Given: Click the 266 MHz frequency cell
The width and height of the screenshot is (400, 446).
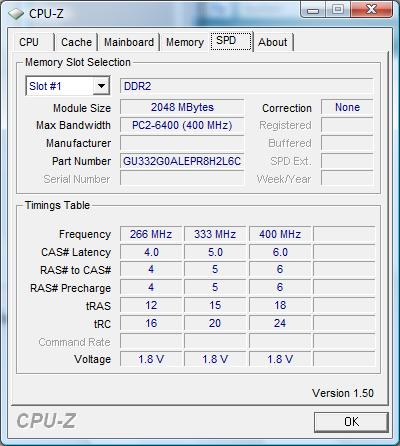Looking at the screenshot, I should [151, 234].
